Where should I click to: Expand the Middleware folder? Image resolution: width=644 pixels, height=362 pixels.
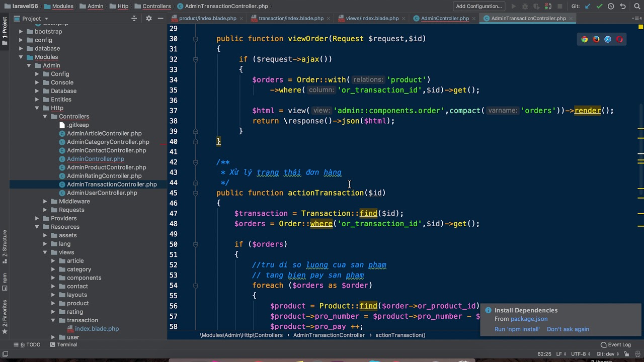[x=45, y=202]
